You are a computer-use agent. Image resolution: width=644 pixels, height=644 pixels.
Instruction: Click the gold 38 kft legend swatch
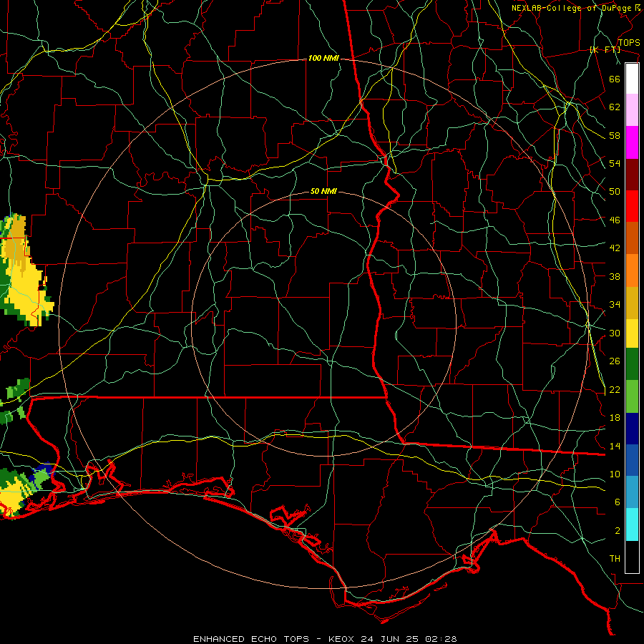pyautogui.click(x=632, y=303)
